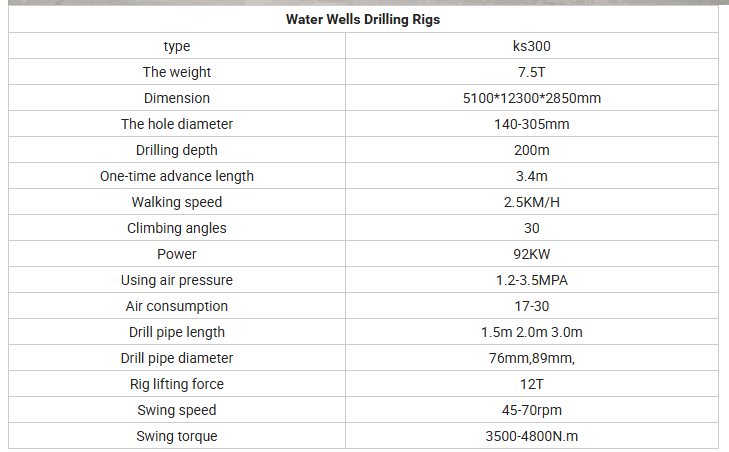Viewport: 729px width, 452px height.
Task: Click 'The hole diameter' label cell
Action: coord(177,124)
